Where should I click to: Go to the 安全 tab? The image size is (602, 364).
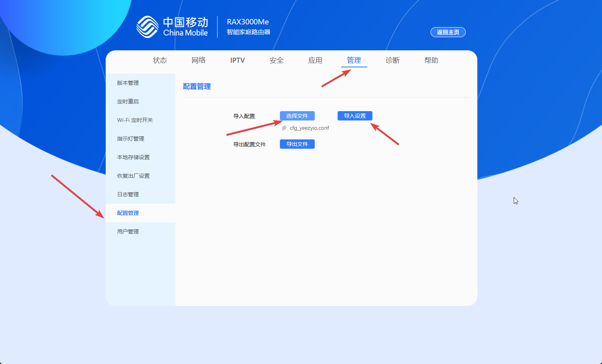[x=276, y=60]
